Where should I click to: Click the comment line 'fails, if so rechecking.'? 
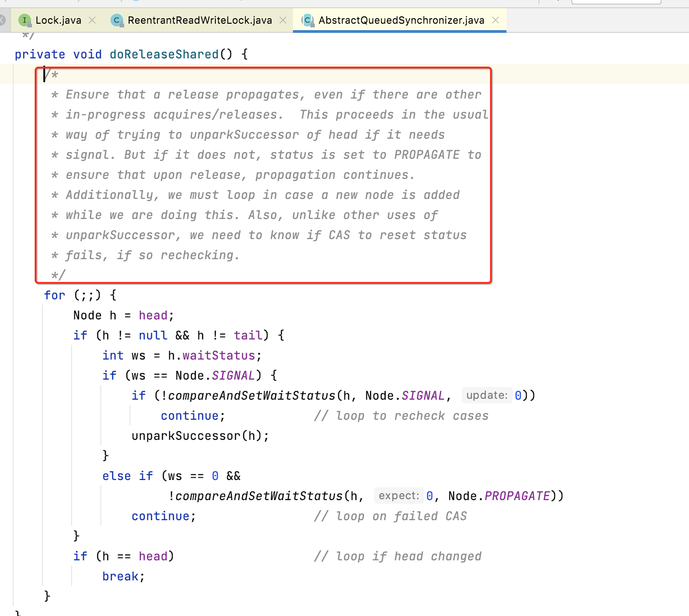[x=145, y=255]
